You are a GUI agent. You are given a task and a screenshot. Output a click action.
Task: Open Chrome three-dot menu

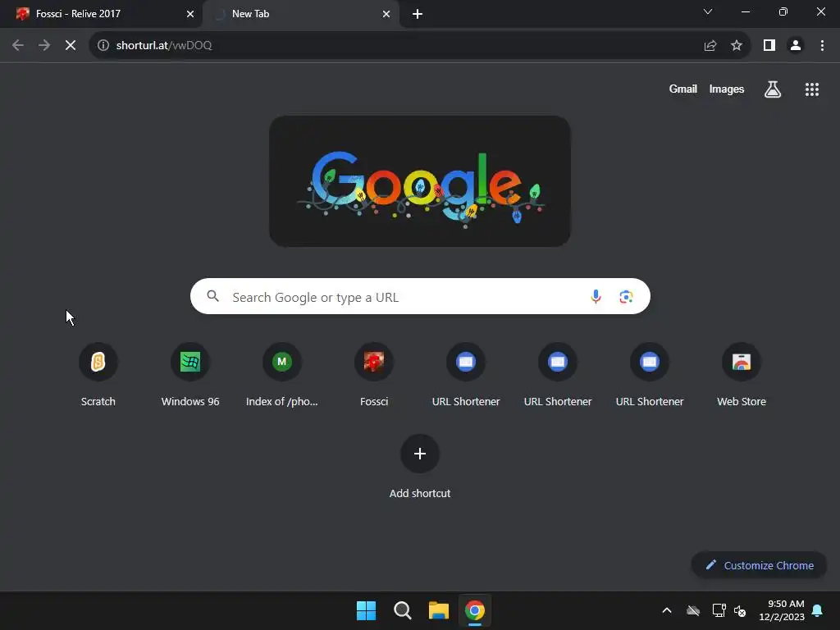[822, 46]
